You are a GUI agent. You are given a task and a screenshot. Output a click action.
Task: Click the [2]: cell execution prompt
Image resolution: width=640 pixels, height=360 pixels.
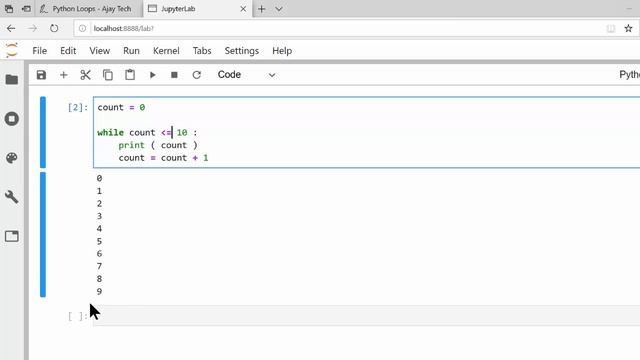coord(78,107)
